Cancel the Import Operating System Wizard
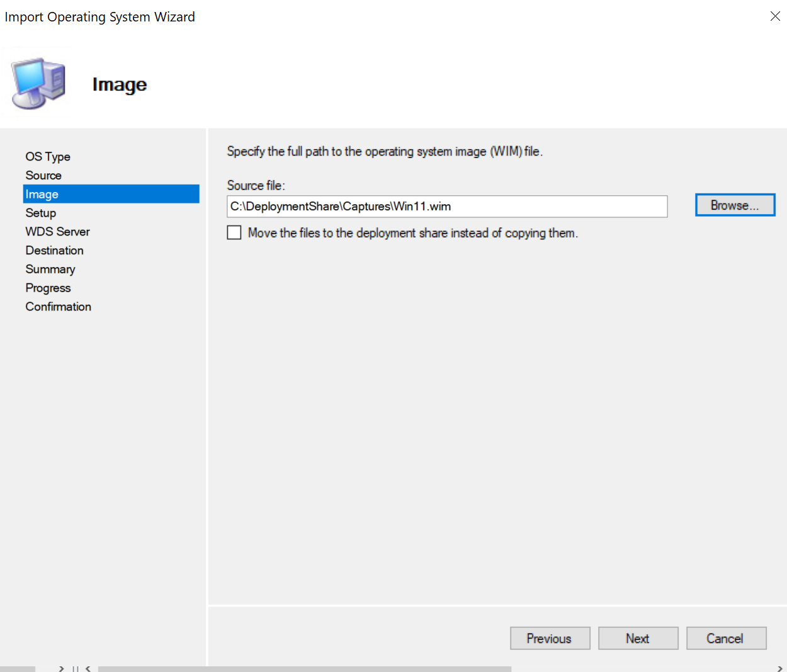The image size is (787, 672). [x=726, y=638]
